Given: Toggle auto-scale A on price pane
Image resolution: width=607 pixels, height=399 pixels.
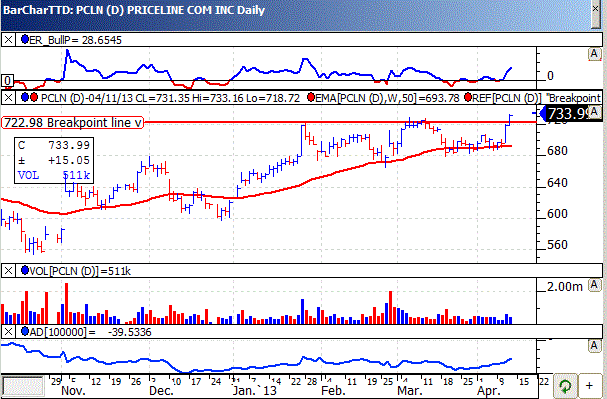Looking at the screenshot, I should coord(595,112).
